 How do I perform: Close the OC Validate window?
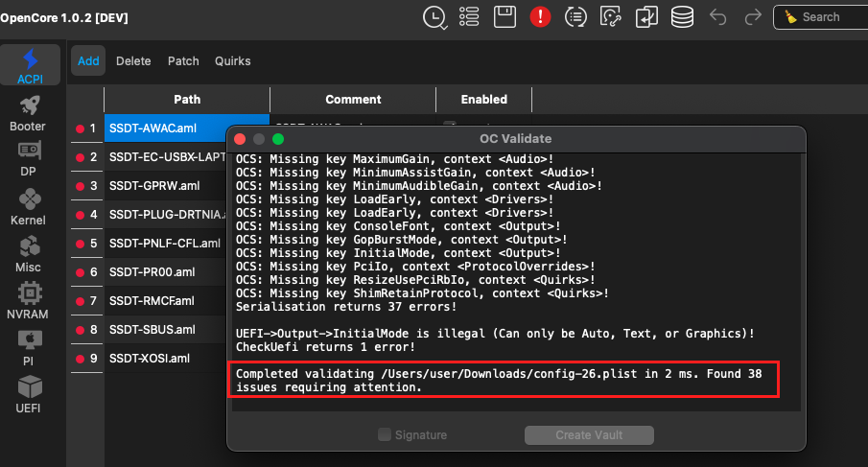[240, 139]
